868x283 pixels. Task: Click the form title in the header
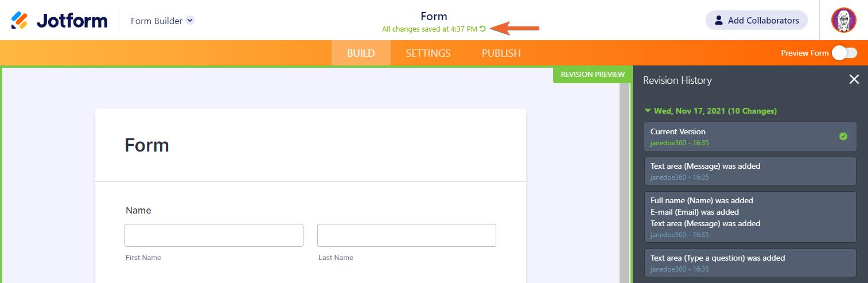(434, 16)
